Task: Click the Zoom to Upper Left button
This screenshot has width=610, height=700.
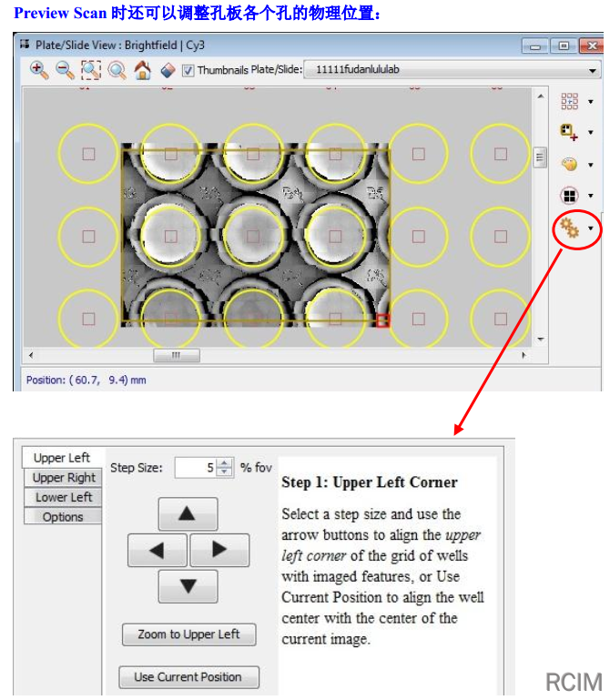Action: pyautogui.click(x=188, y=634)
